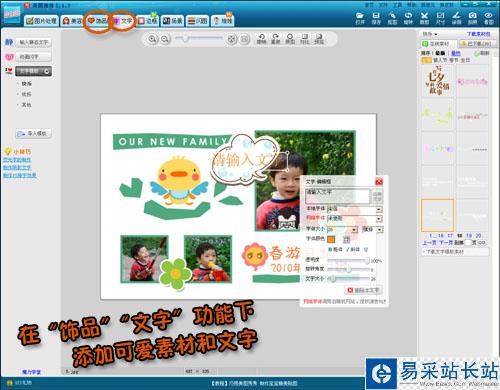Switch to the 美容 tab
Screen dimensions: 500x390
coord(72,21)
